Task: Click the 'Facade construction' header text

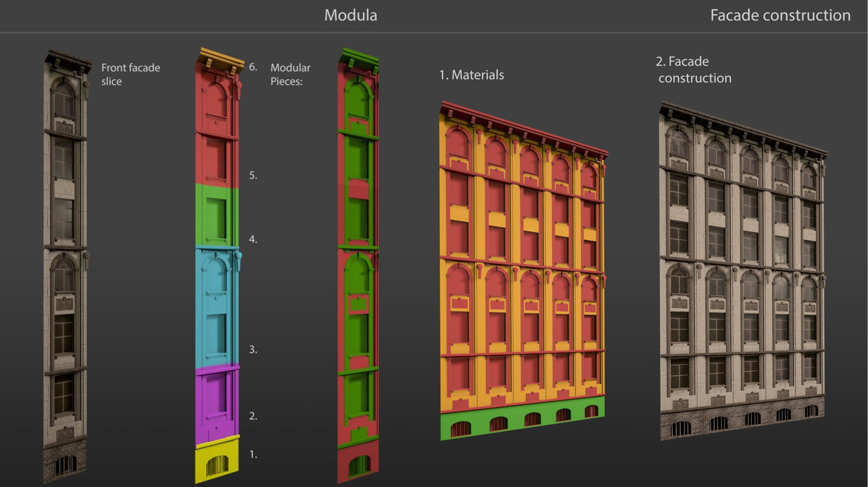Action: click(780, 15)
